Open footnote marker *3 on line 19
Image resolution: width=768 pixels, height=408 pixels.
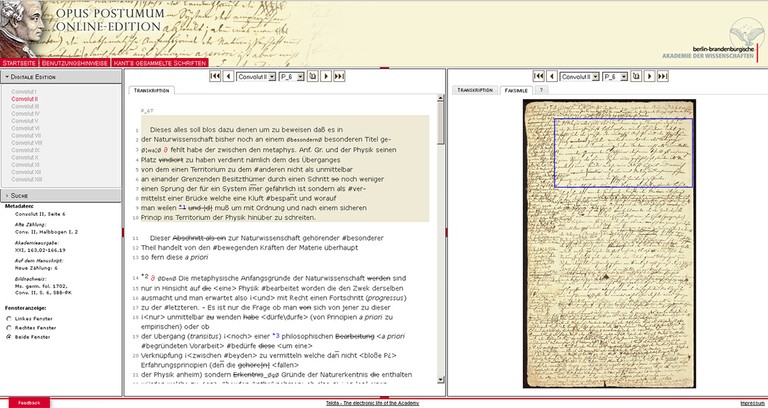click(x=276, y=336)
